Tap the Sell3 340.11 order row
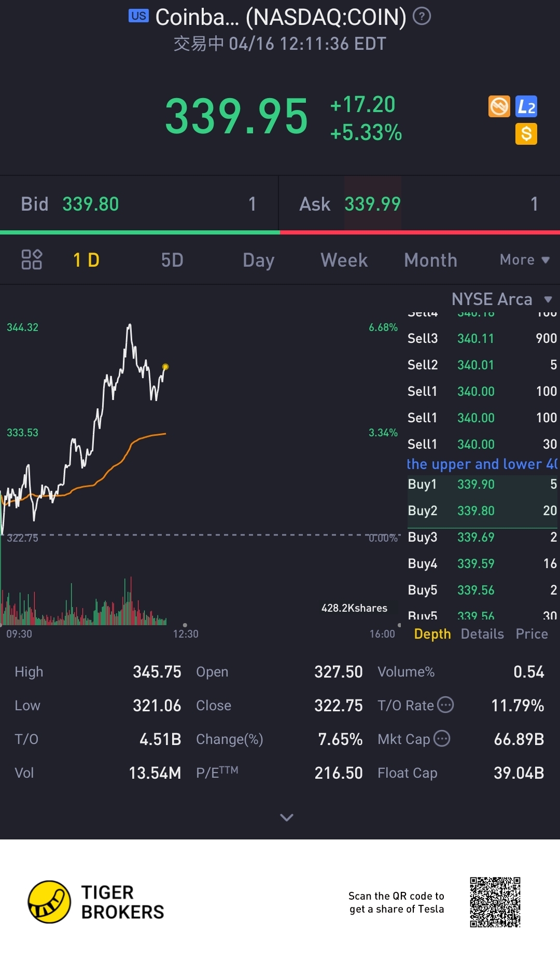 (x=482, y=338)
